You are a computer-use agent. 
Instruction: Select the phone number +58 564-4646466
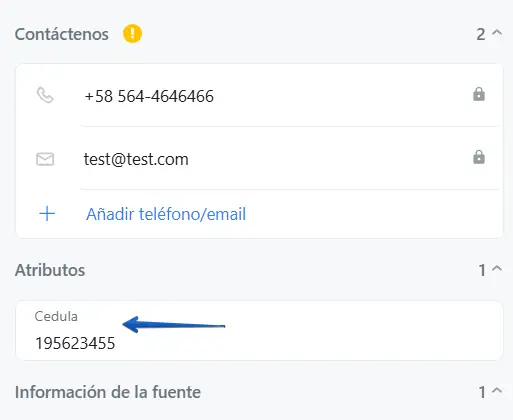(x=149, y=96)
